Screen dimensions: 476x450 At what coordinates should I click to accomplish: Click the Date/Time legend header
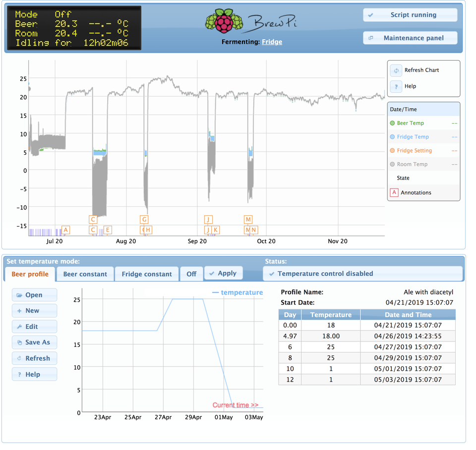tap(424, 110)
